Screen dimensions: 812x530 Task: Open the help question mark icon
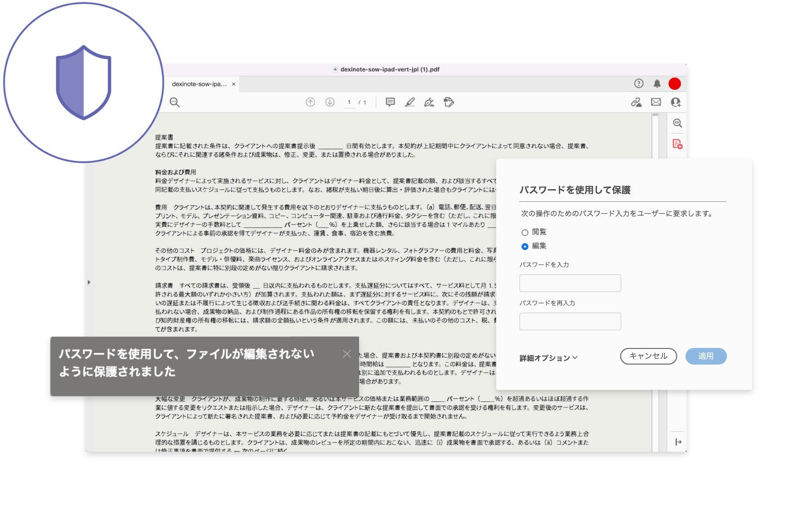(x=639, y=84)
